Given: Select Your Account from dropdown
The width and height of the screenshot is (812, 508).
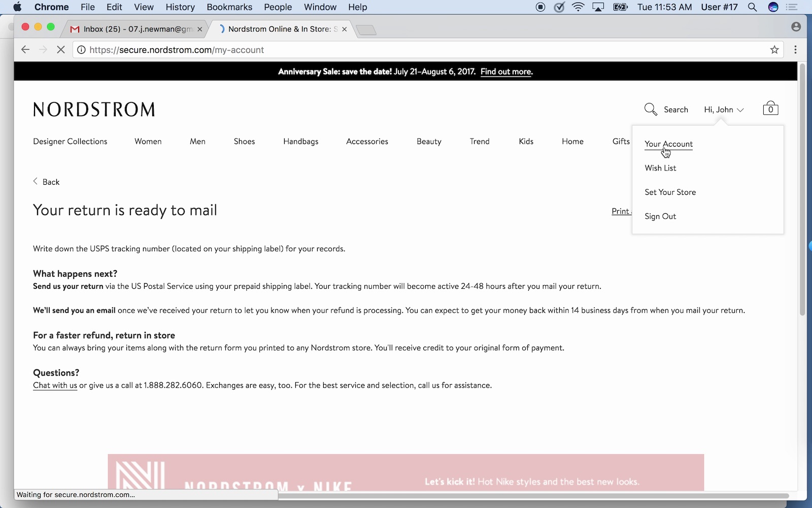Looking at the screenshot, I should pos(668,144).
